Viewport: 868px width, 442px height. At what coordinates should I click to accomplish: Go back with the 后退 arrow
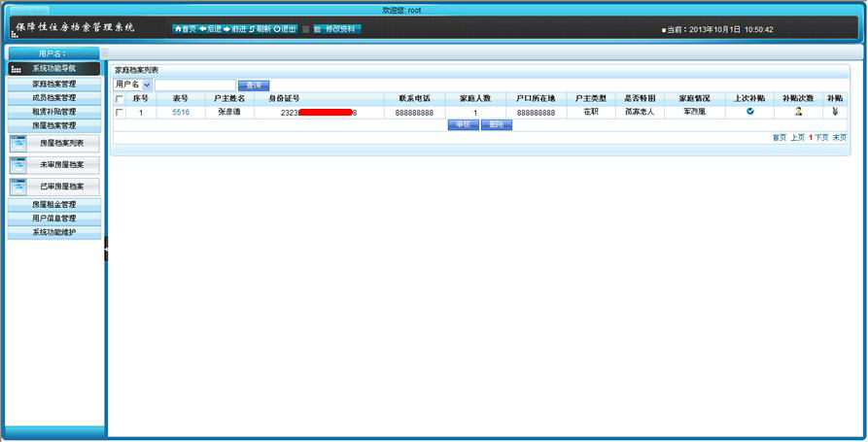pyautogui.click(x=210, y=29)
